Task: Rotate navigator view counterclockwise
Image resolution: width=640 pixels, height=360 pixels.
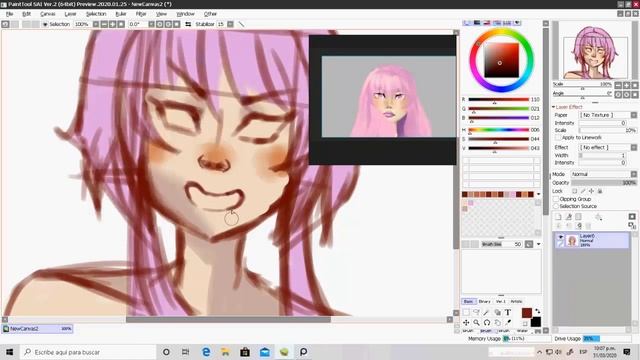Action: pos(618,94)
